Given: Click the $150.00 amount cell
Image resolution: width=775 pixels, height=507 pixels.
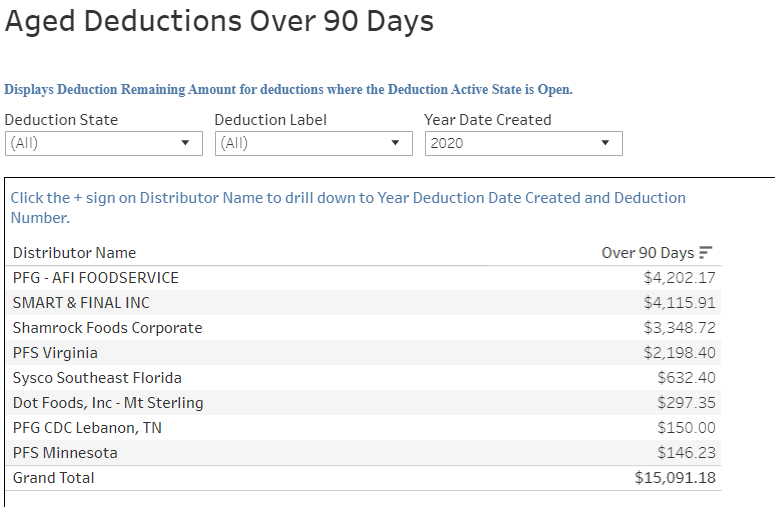Looking at the screenshot, I should pyautogui.click(x=686, y=427).
